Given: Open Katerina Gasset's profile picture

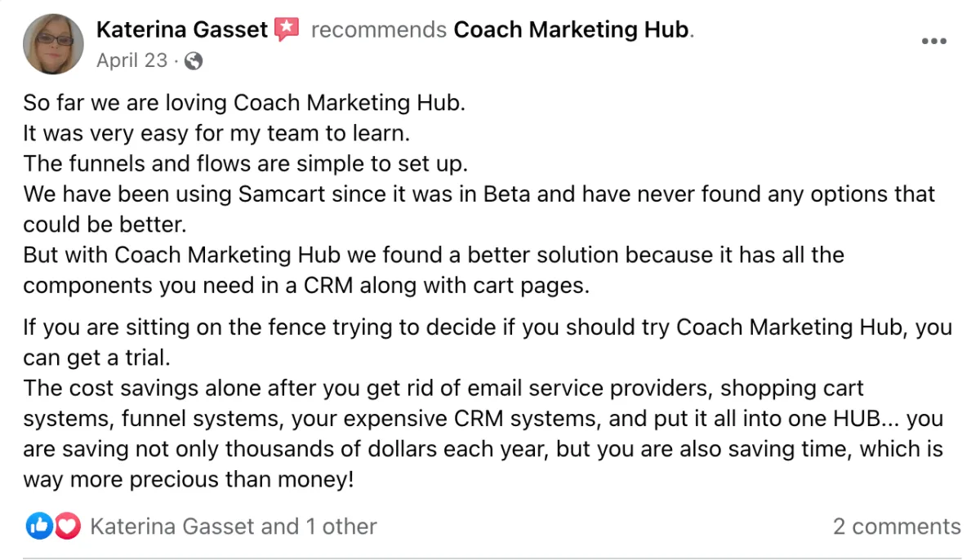Looking at the screenshot, I should tap(53, 44).
